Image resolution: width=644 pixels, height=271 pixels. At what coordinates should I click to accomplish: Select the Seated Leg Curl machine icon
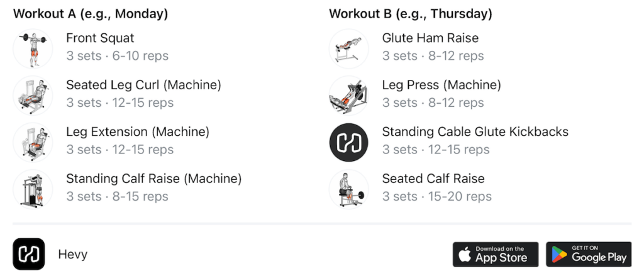[33, 96]
